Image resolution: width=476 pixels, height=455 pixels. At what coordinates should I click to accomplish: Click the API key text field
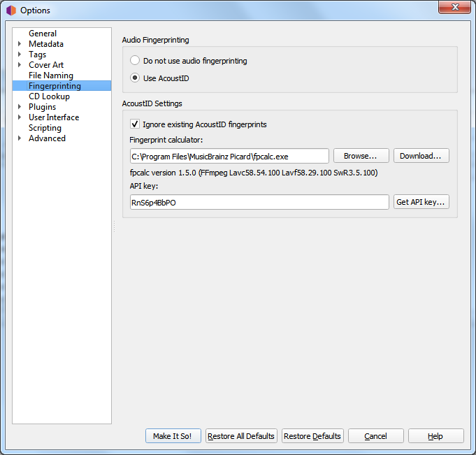(x=259, y=202)
